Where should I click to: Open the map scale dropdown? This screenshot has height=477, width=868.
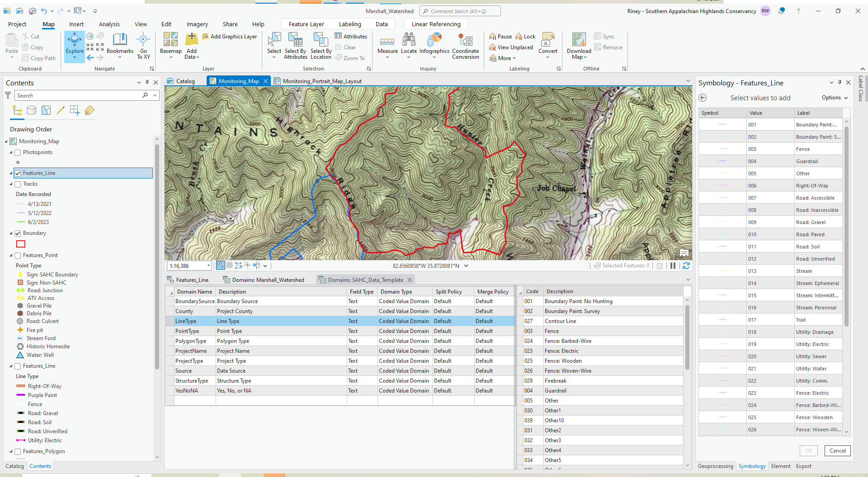208,266
